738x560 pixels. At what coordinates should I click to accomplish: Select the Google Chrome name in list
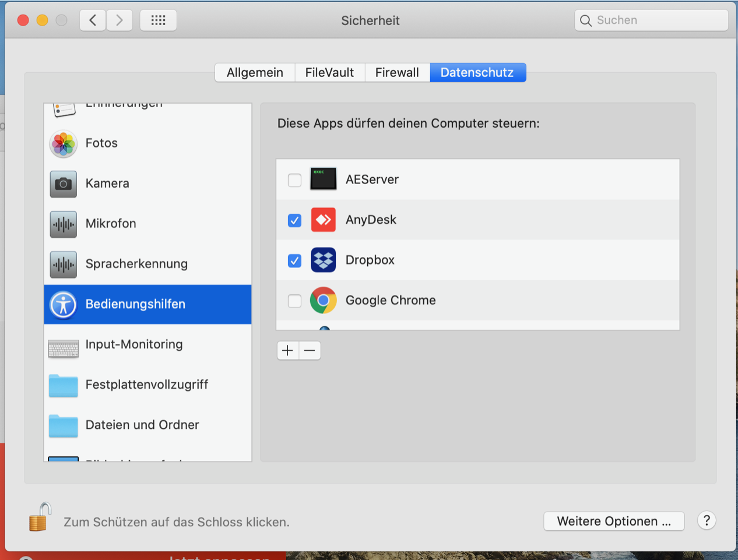click(391, 300)
